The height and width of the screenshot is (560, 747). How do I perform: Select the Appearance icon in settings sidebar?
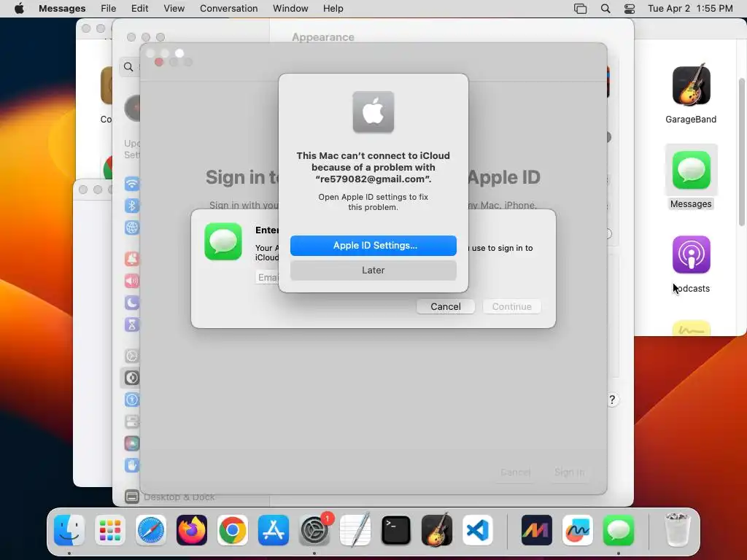point(132,378)
